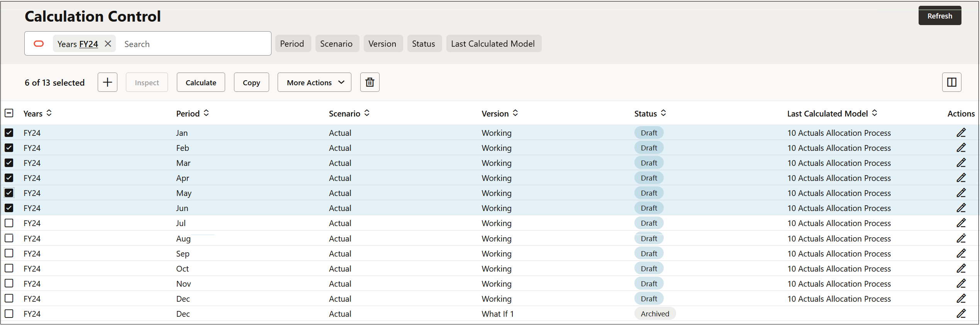Uncheck the Mar row checkbox
980x326 pixels.
tap(9, 163)
